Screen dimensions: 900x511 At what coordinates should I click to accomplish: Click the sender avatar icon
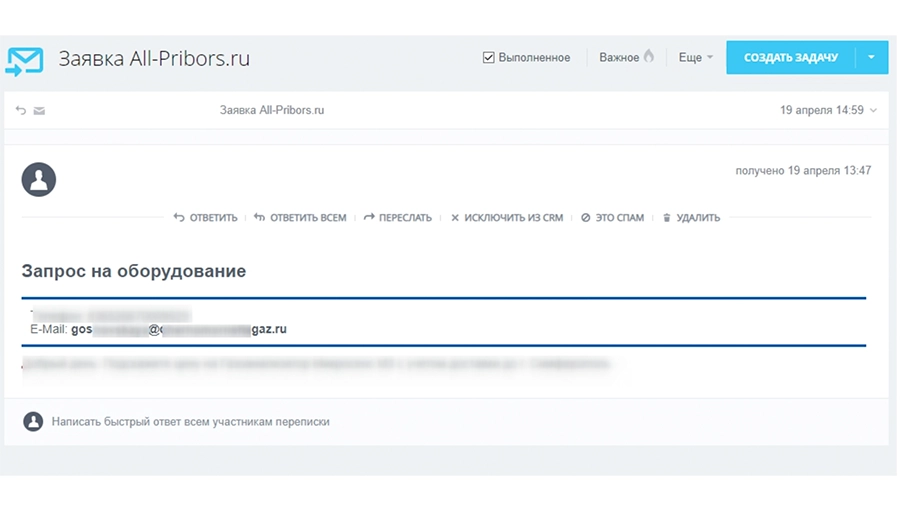click(x=39, y=180)
